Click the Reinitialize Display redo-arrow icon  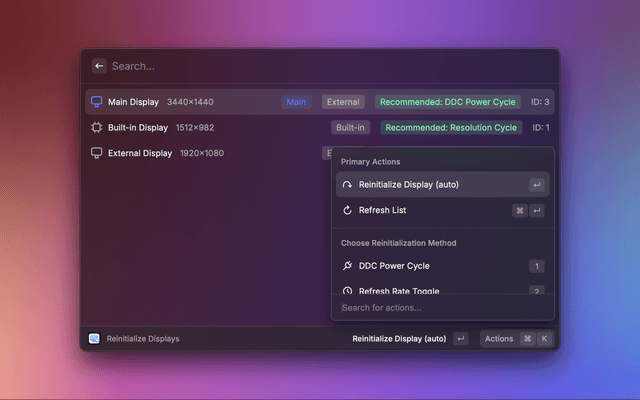click(348, 185)
